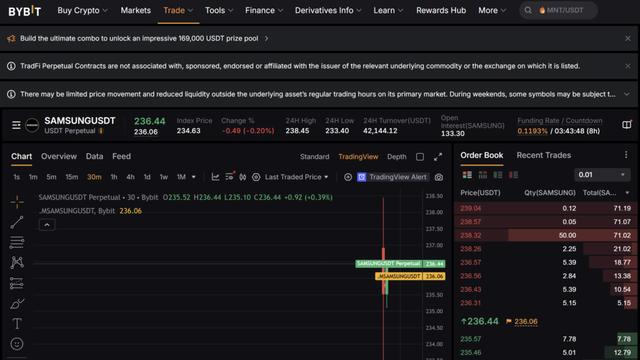Screen dimensions: 640x360
Task: Click the 238.32 ask price row
Action: point(546,235)
